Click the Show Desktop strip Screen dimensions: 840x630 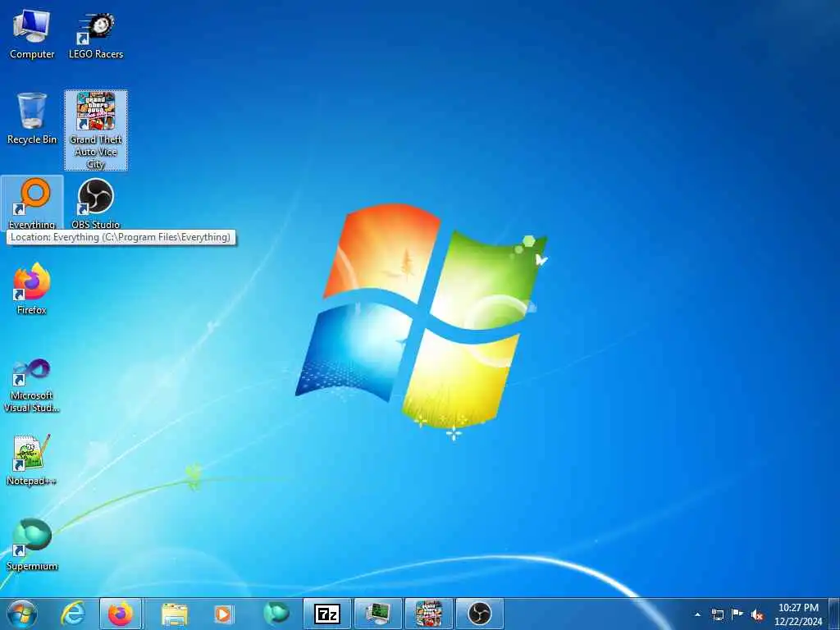(x=834, y=614)
